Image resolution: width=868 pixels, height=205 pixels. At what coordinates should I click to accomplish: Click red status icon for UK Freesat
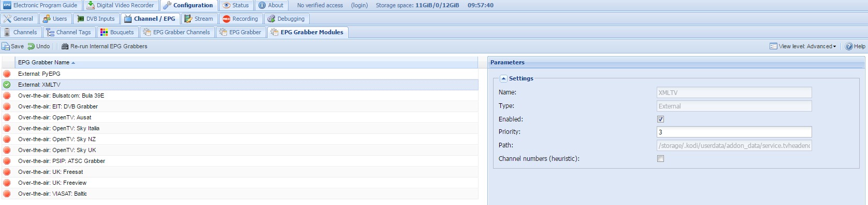(x=7, y=172)
